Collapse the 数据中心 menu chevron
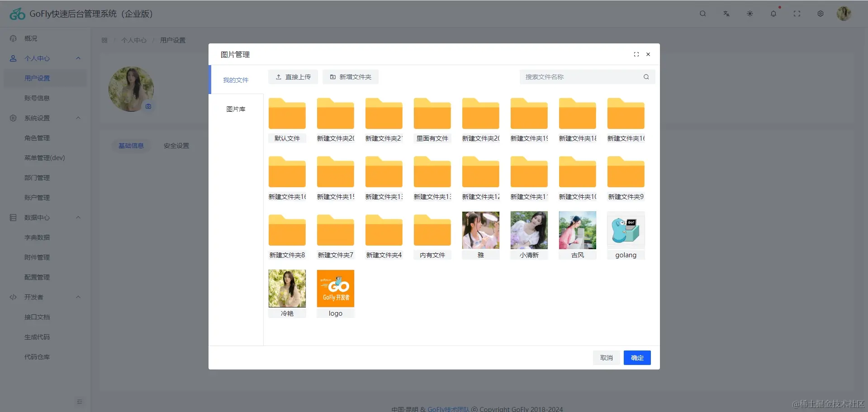Viewport: 868px width, 412px height. pos(78,218)
